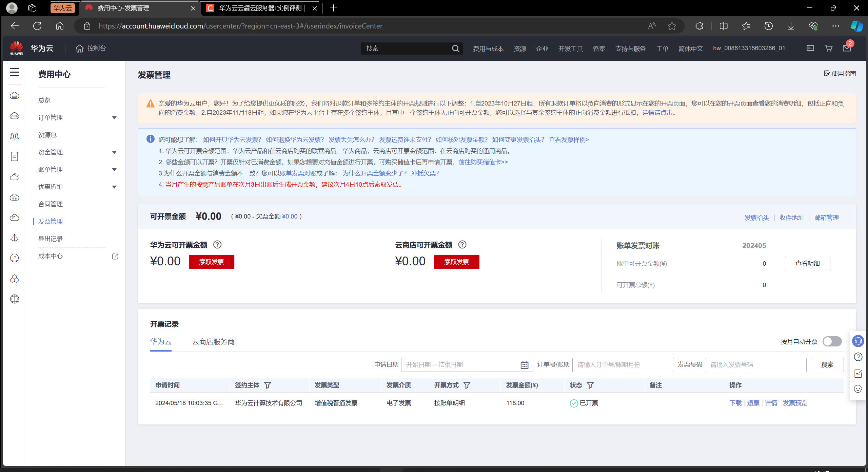
Task: Open the Copilot sidebar icon
Action: click(x=856, y=26)
